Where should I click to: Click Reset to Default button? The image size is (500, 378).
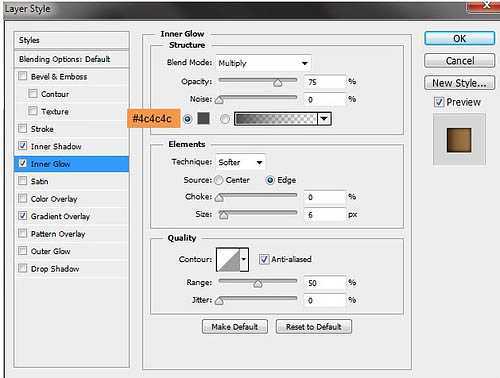coord(314,327)
